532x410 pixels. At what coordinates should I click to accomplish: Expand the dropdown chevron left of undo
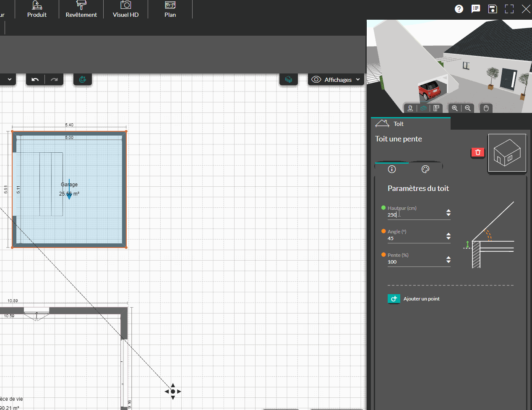pyautogui.click(x=9, y=79)
